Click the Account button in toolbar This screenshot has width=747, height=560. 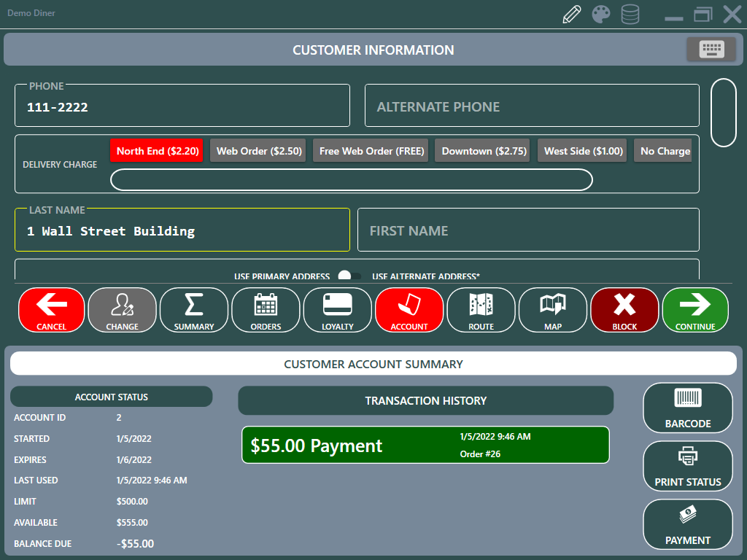409,310
